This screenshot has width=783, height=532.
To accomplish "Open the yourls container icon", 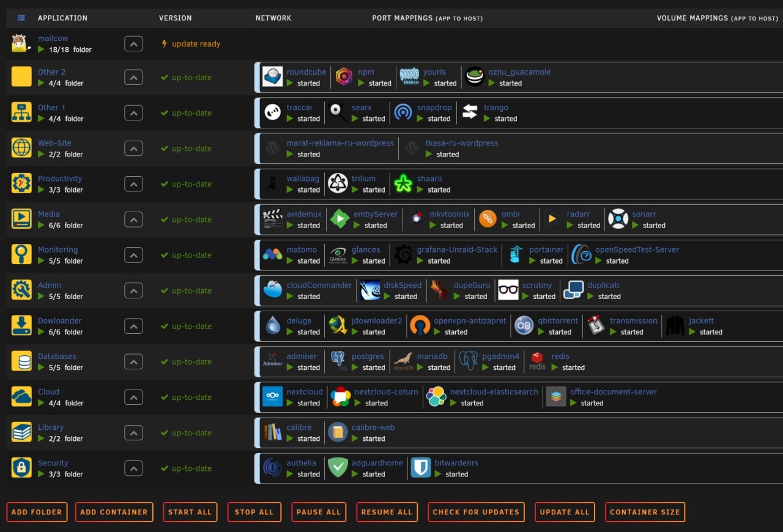I will [x=409, y=76].
